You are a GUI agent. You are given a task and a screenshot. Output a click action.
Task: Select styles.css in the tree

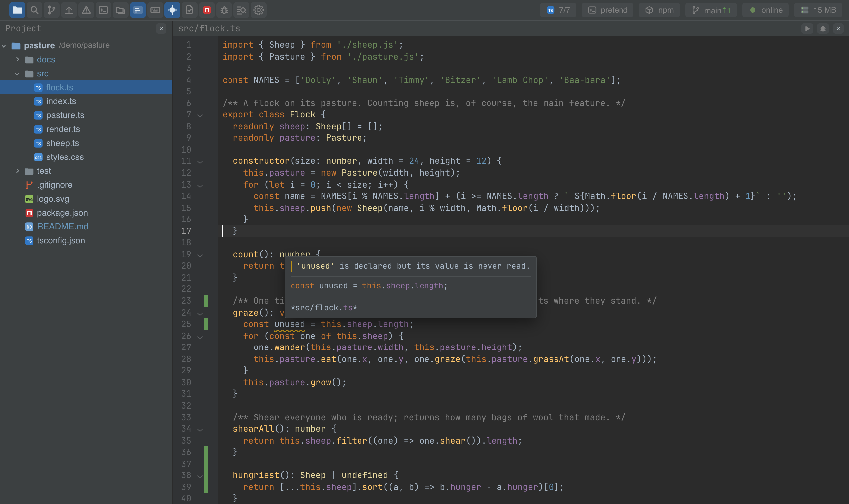[x=86, y=157]
